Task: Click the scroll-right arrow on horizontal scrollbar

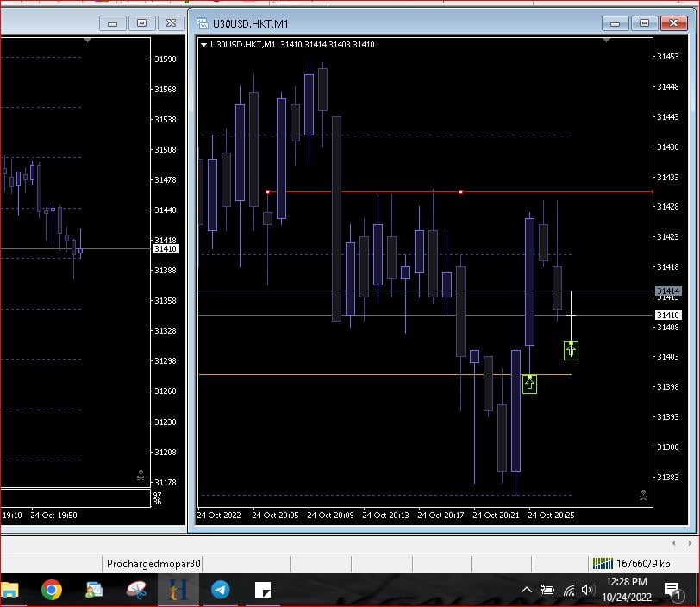Action: pyautogui.click(x=688, y=543)
